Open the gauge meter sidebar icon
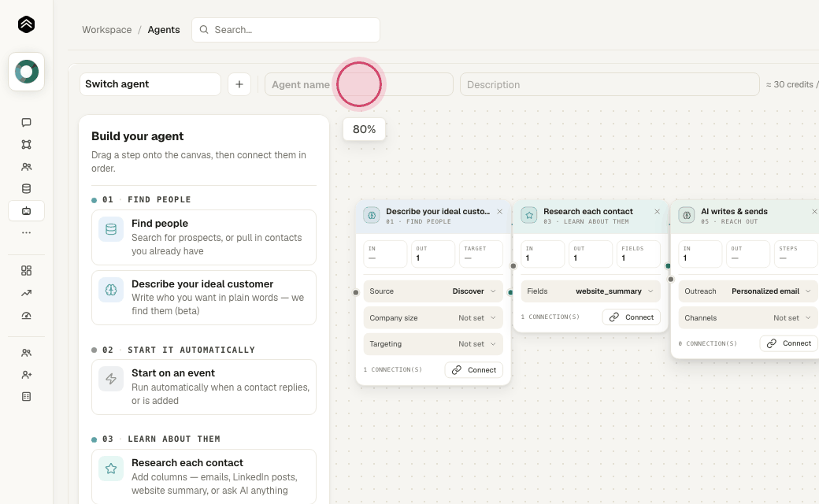This screenshot has height=504, width=819. click(x=26, y=316)
